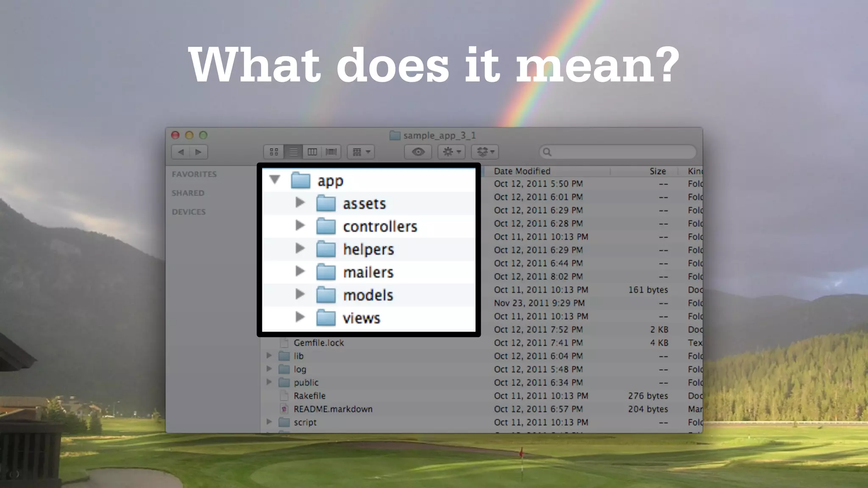Click the DEVICES sidebar heading
Screen dimensions: 868x488
189,211
